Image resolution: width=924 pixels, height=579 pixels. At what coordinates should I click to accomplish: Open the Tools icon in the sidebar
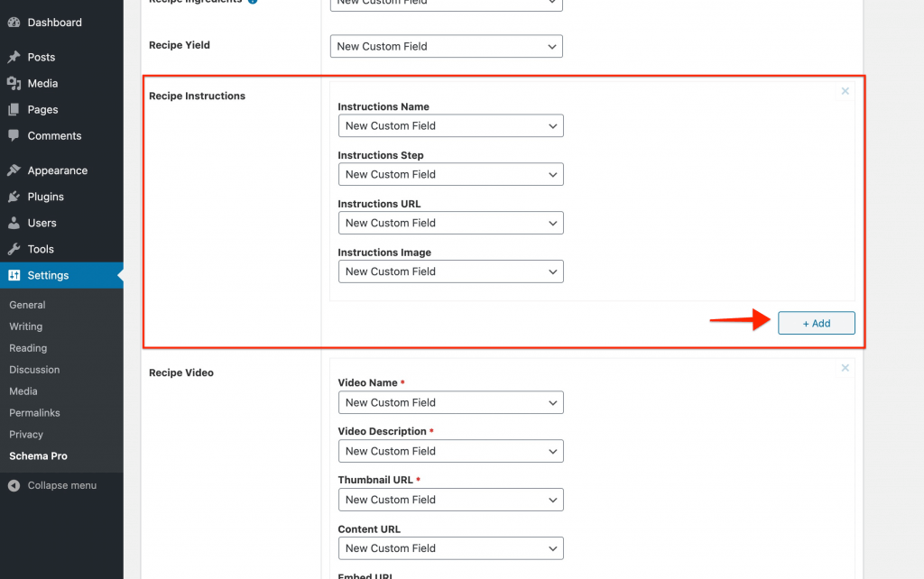coord(15,248)
